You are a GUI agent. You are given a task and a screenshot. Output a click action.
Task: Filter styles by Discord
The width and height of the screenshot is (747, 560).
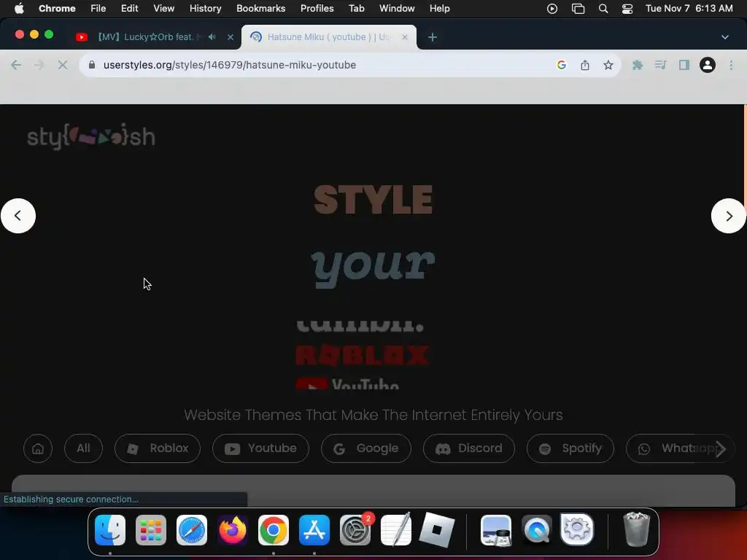469,448
